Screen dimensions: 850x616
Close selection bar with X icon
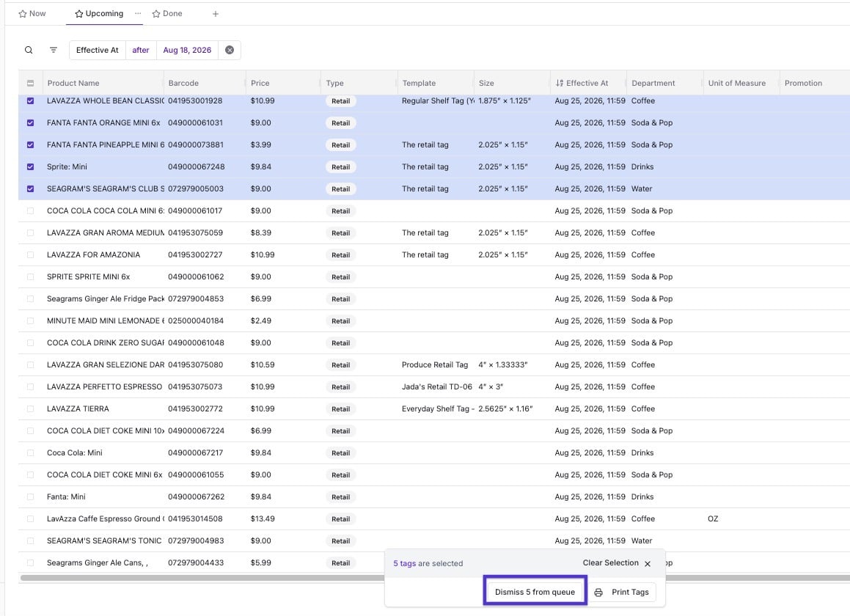tap(648, 563)
